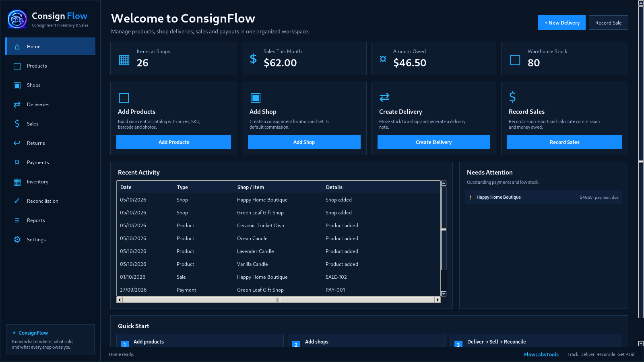Click the Recent Activity scroll down arrow

444,294
